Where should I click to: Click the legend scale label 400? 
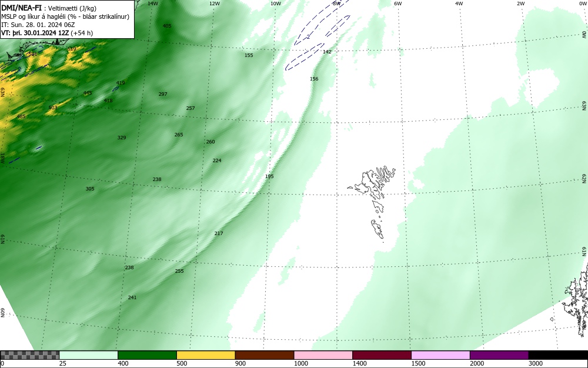point(123,363)
